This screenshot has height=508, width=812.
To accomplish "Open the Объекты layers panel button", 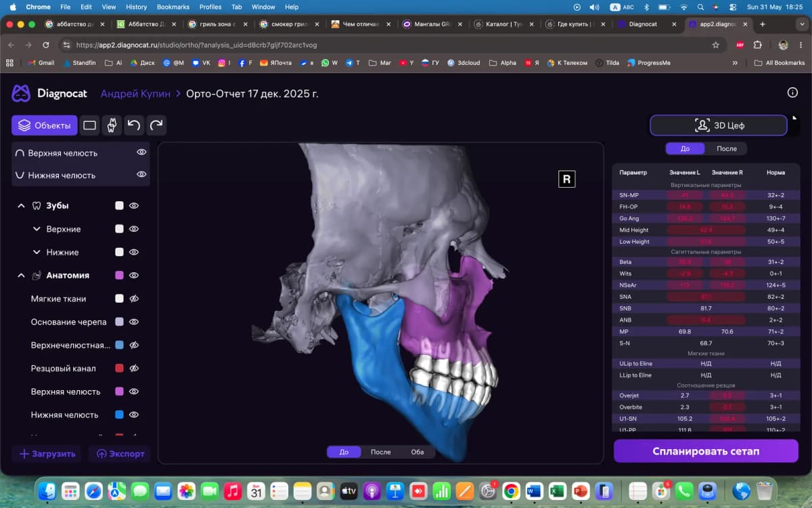I will (44, 125).
